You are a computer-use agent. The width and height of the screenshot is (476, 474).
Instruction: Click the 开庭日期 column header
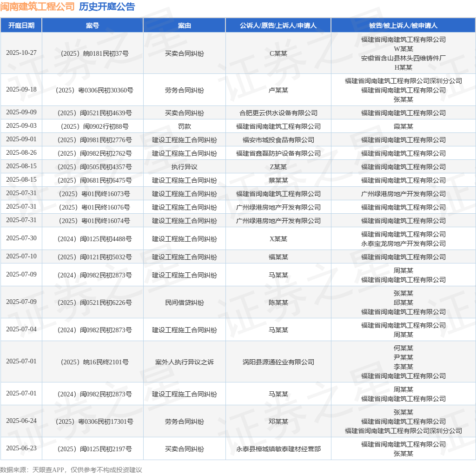(21, 26)
